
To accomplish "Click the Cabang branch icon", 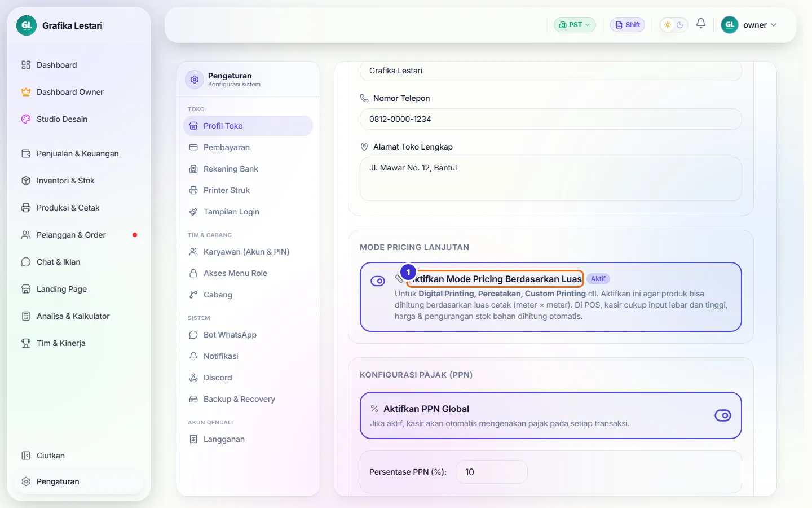I will pyautogui.click(x=193, y=295).
